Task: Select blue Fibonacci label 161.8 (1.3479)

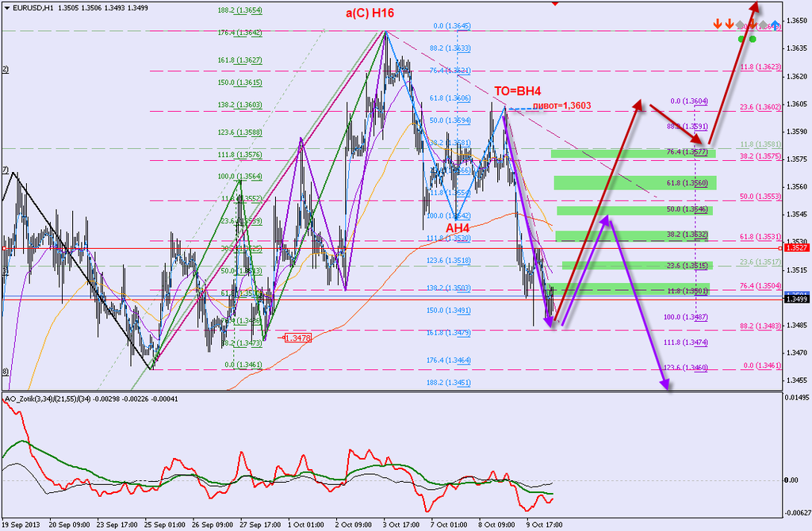Action: tap(449, 333)
